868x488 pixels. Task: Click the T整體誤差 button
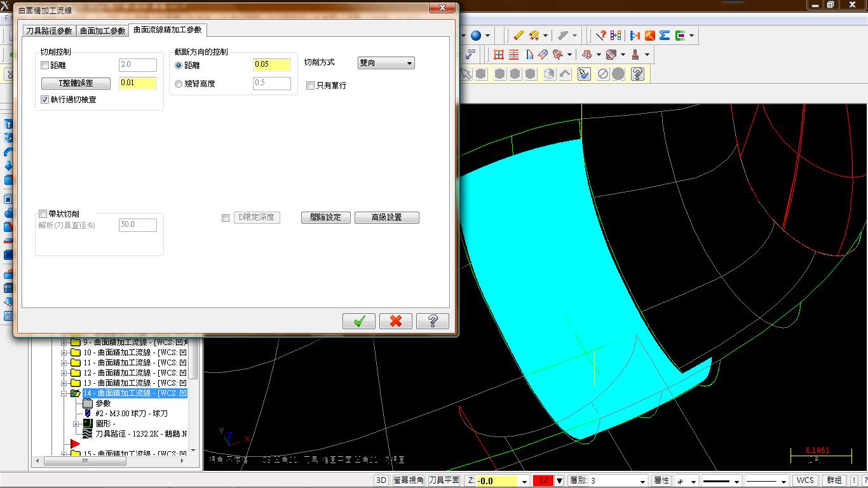tap(76, 83)
